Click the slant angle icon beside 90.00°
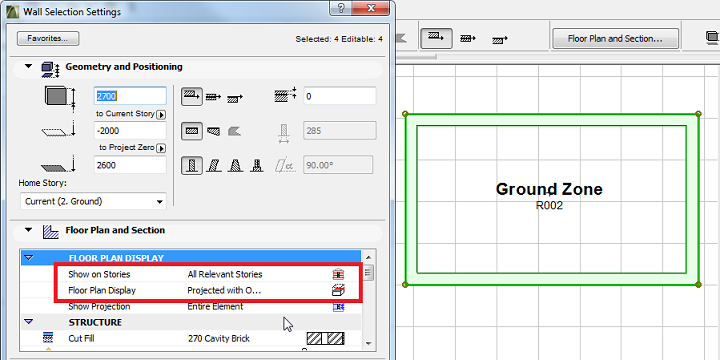This screenshot has width=720, height=360. (x=285, y=165)
